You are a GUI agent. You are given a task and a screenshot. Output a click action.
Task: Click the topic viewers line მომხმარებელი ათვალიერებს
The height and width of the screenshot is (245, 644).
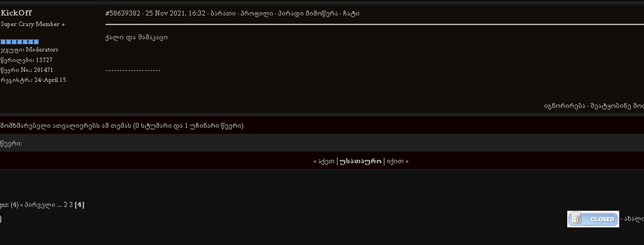coord(121,126)
